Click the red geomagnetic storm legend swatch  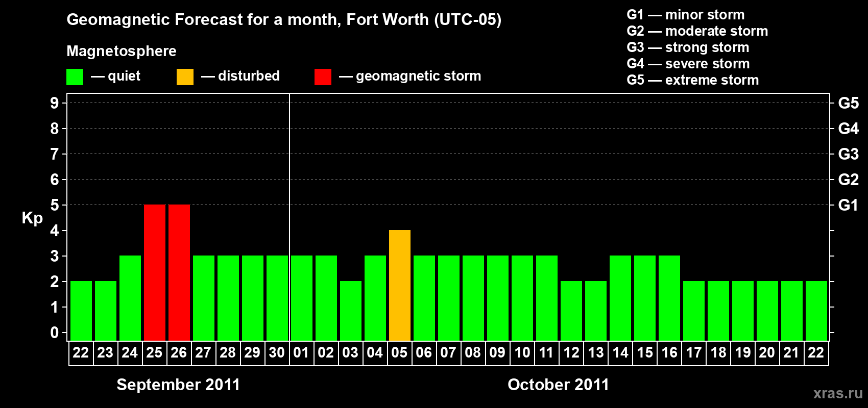(x=323, y=77)
